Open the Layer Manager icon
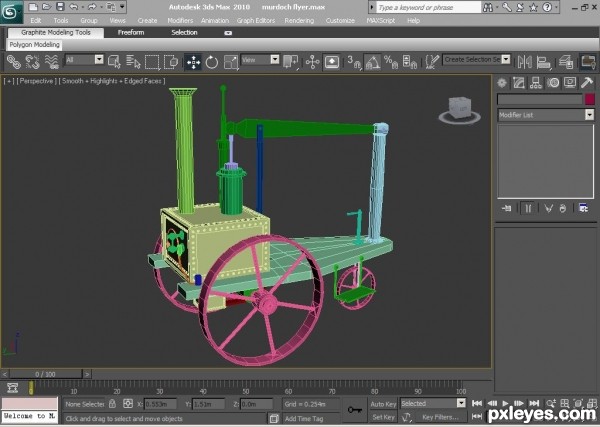The width and height of the screenshot is (600, 427). coord(566,62)
